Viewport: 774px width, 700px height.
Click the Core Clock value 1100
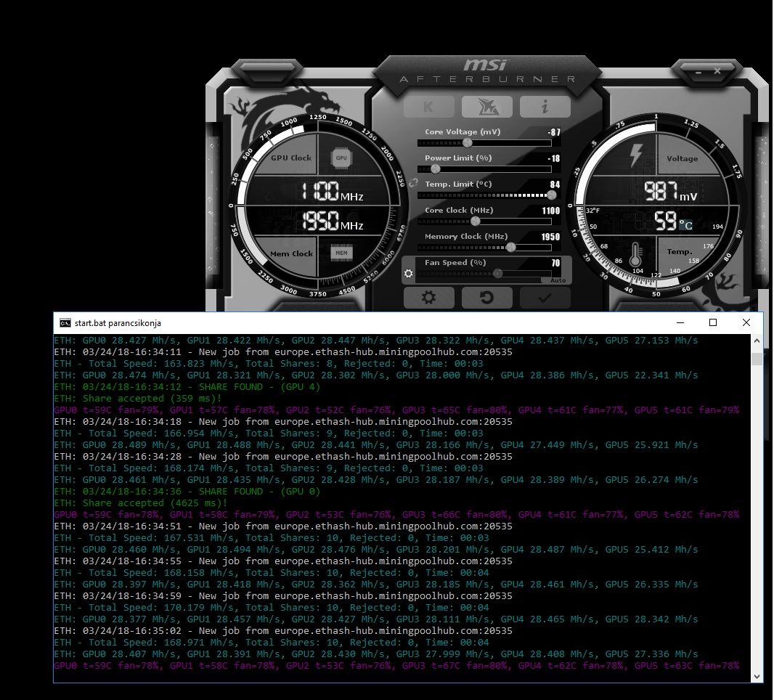click(551, 211)
